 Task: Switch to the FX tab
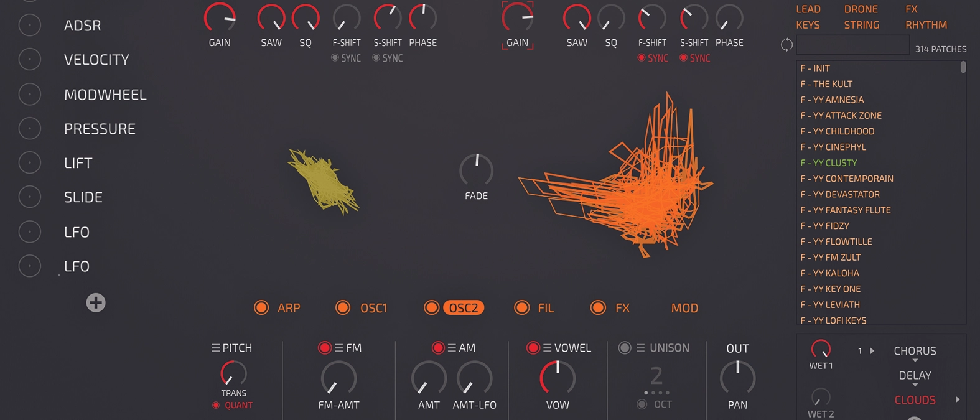click(x=622, y=308)
